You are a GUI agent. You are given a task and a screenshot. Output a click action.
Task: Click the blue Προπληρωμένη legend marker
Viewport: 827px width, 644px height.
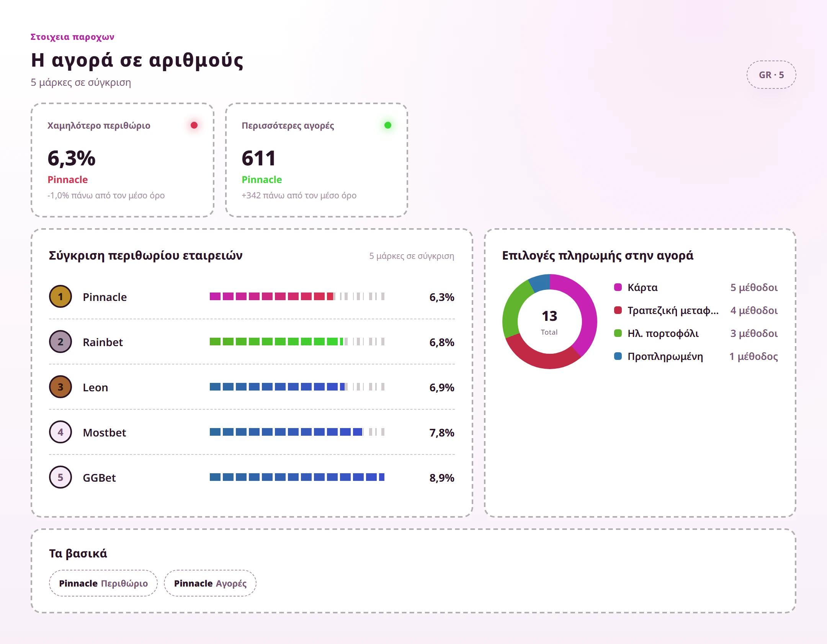click(618, 356)
